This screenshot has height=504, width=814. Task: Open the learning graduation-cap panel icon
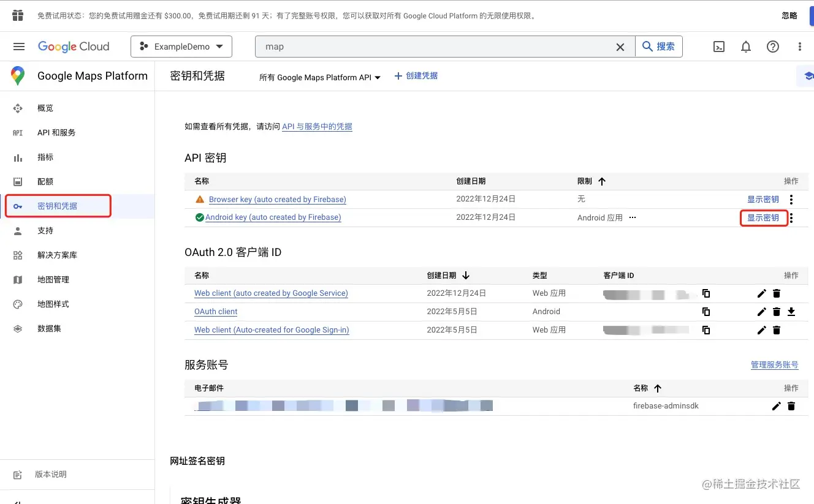click(808, 76)
